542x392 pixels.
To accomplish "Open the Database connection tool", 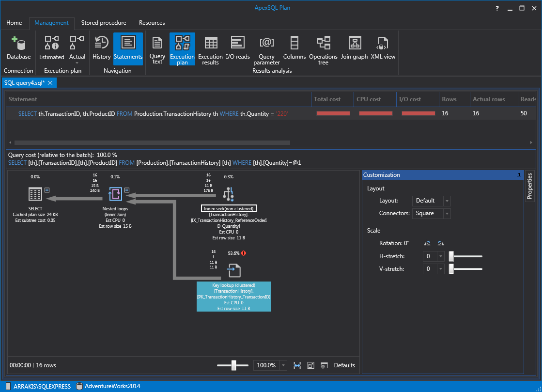I will point(19,47).
